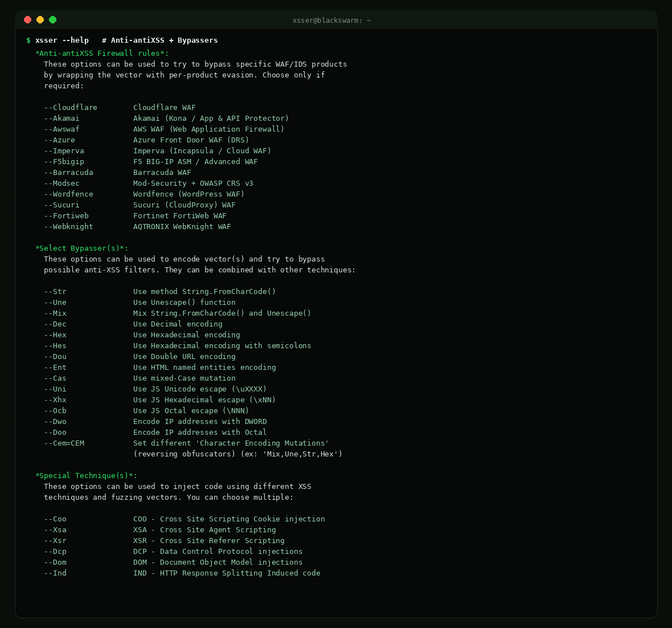Select the --Str option text

(x=55, y=291)
